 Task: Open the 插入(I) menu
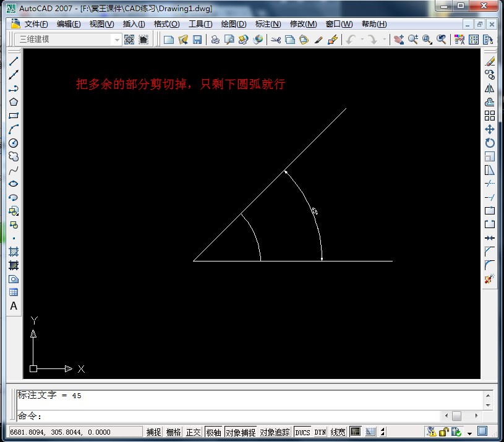click(134, 24)
